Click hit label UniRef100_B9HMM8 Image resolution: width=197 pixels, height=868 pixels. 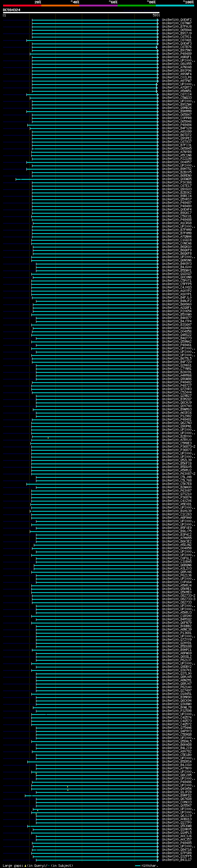[x=177, y=111]
